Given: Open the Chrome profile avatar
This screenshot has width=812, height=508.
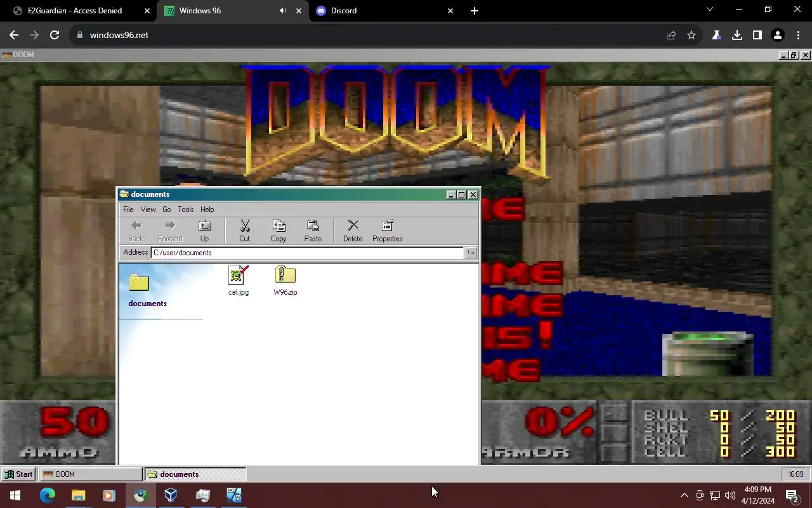Looking at the screenshot, I should point(778,35).
